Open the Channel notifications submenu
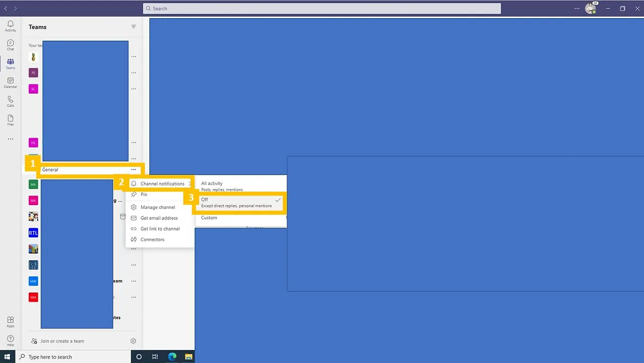Image resolution: width=644 pixels, height=363 pixels. click(x=160, y=184)
